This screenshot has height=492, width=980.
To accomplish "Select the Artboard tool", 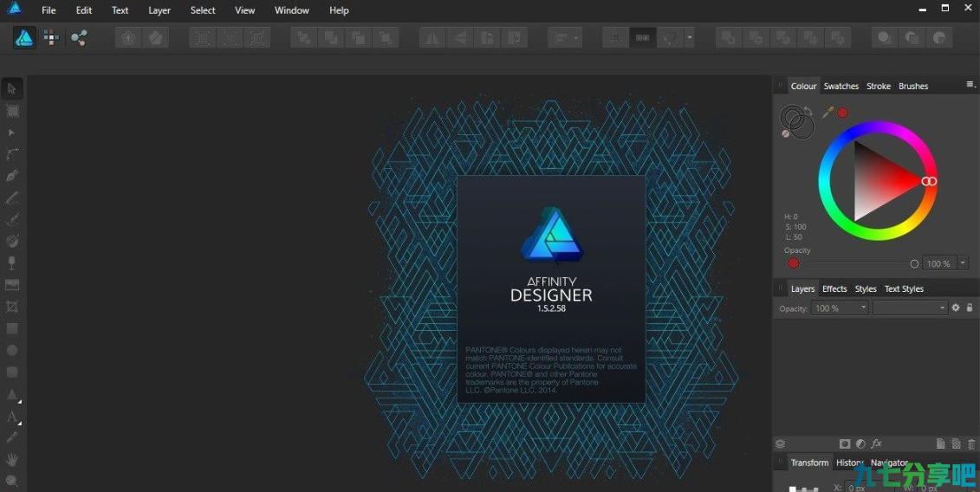I will (x=12, y=111).
